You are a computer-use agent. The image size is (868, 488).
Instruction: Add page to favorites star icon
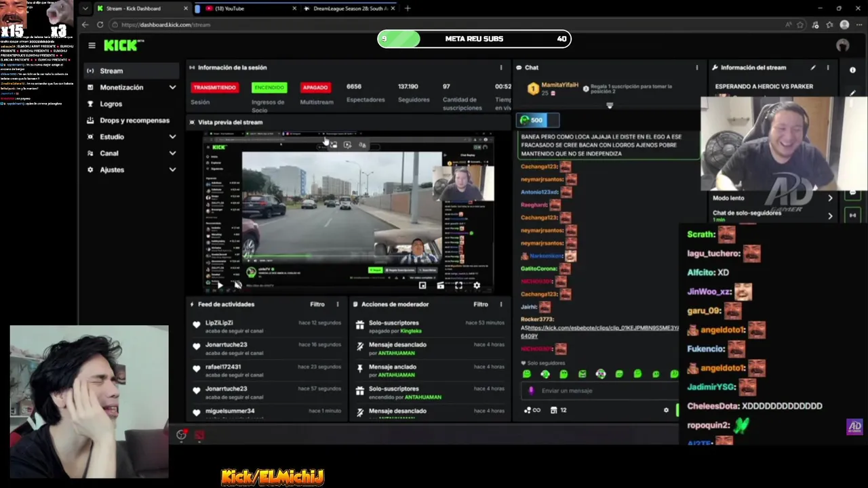tap(800, 24)
